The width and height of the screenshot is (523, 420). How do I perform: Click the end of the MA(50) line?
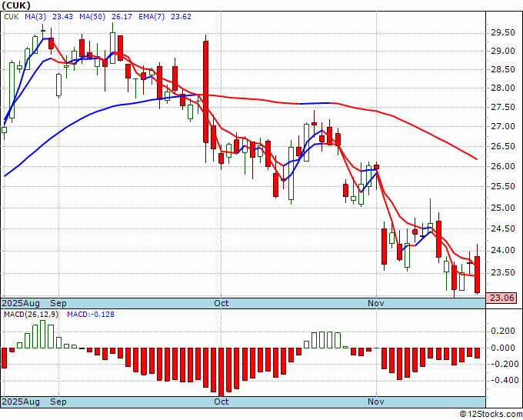point(477,159)
